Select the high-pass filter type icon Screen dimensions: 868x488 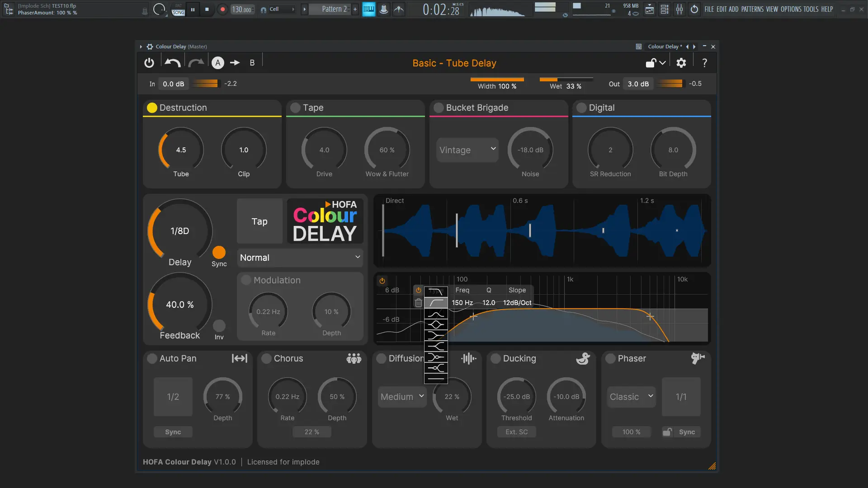pyautogui.click(x=436, y=303)
